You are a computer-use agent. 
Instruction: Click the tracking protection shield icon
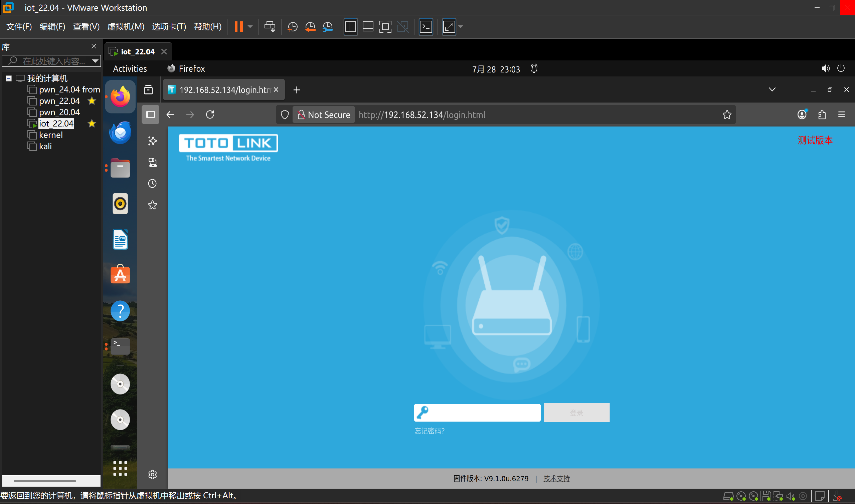[x=285, y=115]
